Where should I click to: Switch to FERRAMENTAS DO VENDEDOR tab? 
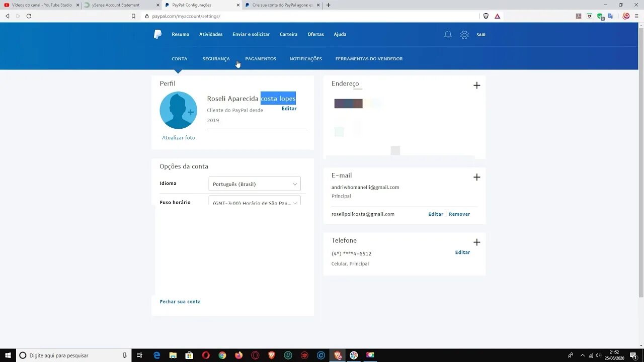(x=369, y=59)
